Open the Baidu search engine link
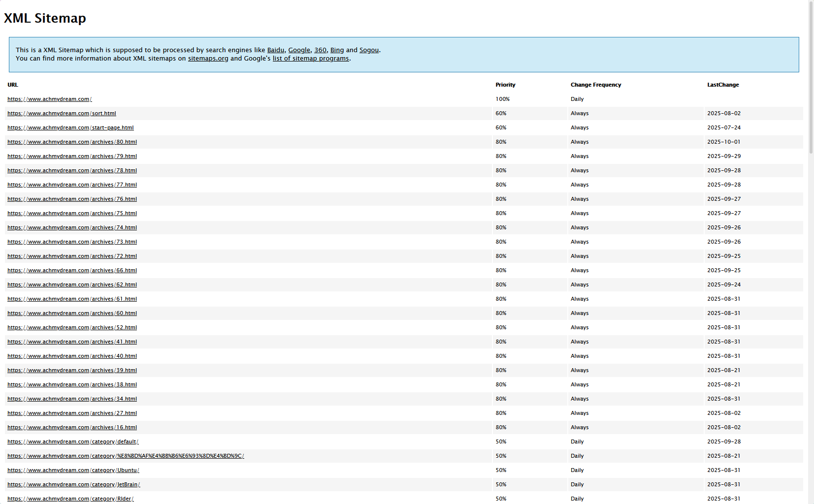 275,50
